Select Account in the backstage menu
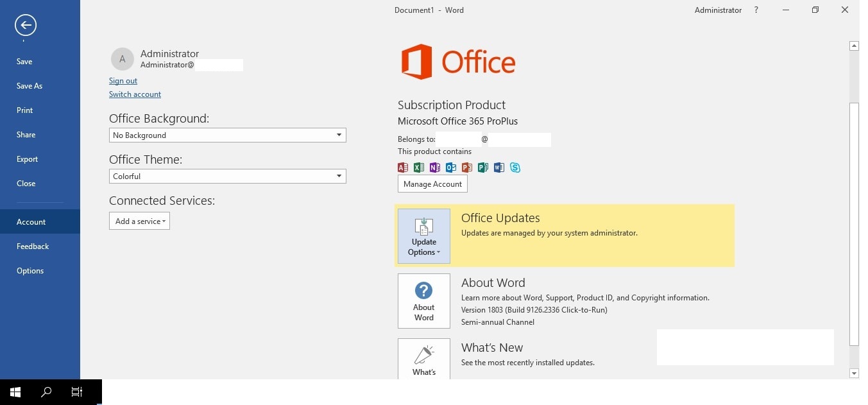Image resolution: width=868 pixels, height=405 pixels. (x=40, y=221)
